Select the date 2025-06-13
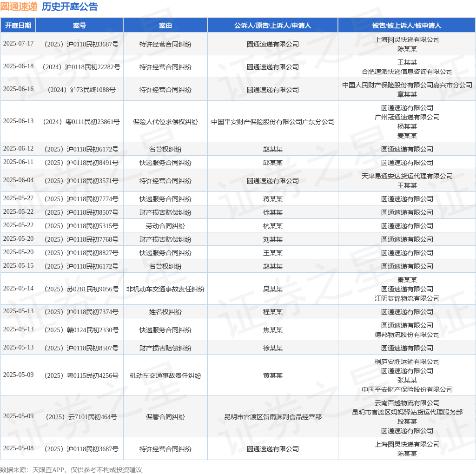 18,121
